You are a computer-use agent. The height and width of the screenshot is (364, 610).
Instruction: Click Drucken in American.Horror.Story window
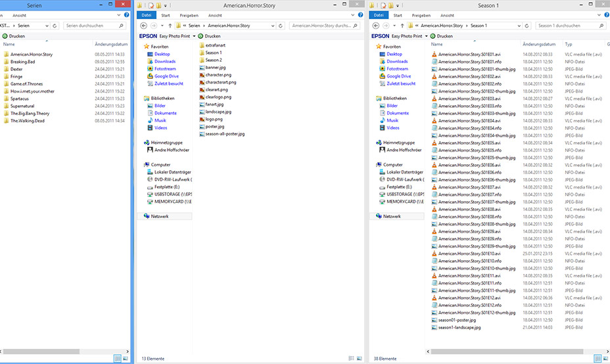(209, 35)
